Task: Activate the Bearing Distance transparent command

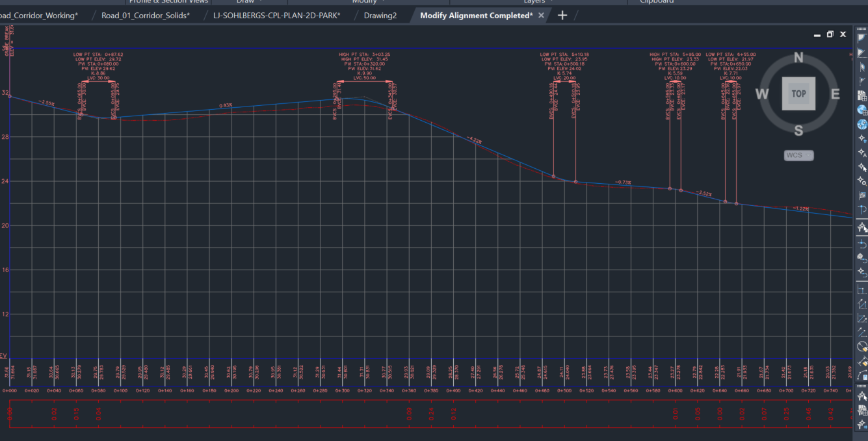Action: [x=862, y=53]
